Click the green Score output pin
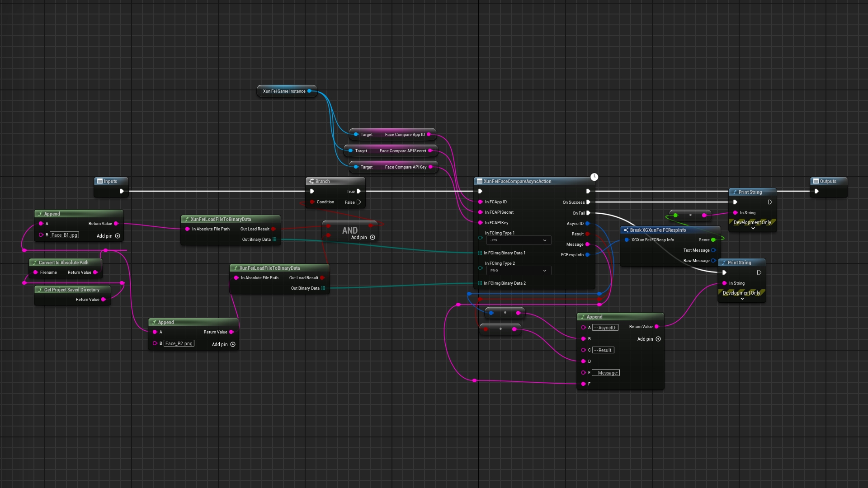Viewport: 868px width, 488px height. [x=713, y=240]
